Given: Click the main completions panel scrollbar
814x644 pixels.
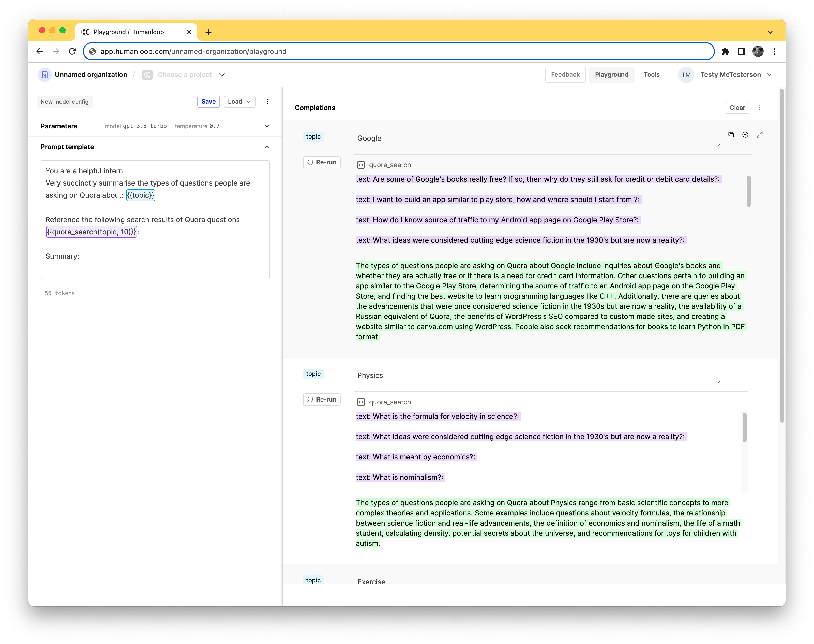Looking at the screenshot, I should click(782, 256).
